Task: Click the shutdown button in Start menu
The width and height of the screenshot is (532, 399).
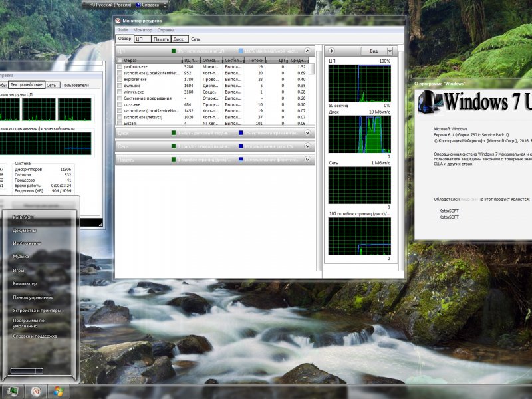Action: (23, 371)
